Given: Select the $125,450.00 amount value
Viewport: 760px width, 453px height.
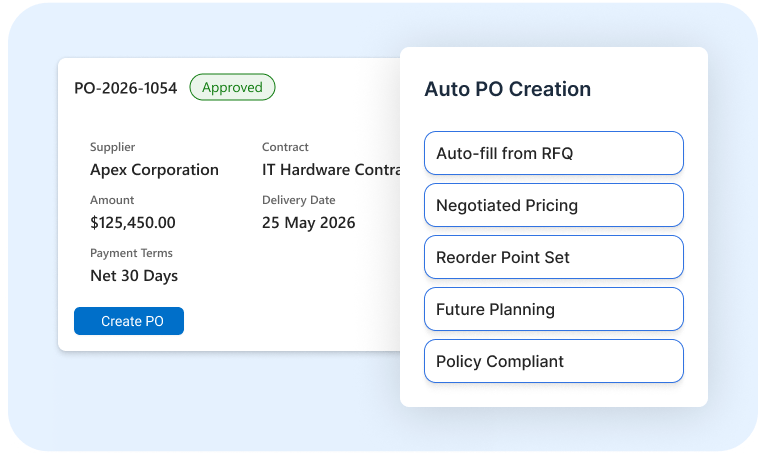Looking at the screenshot, I should 133,222.
